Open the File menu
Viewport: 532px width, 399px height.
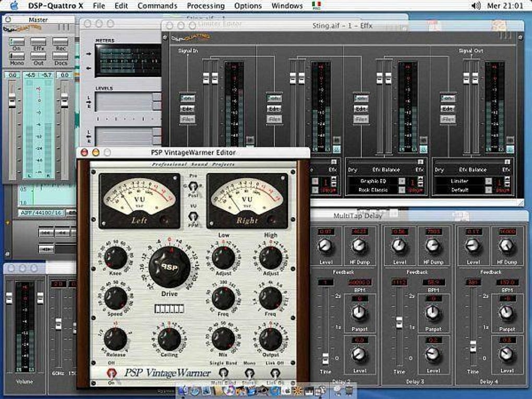pos(99,6)
